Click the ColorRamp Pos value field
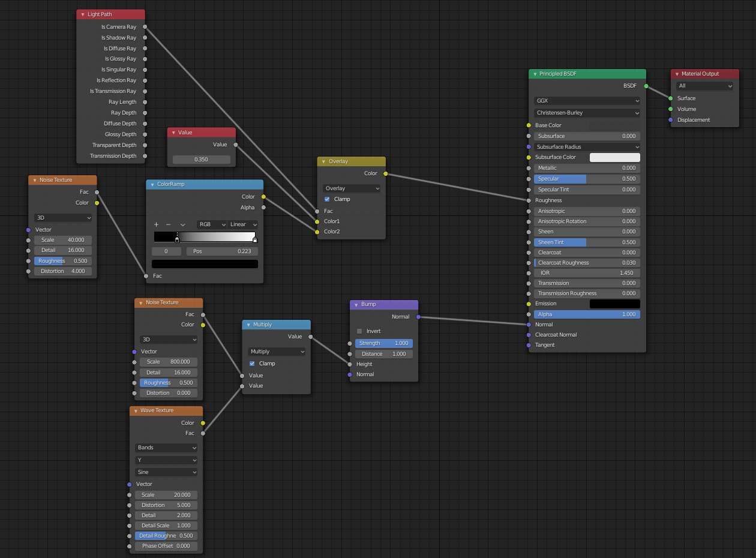Screen dimensions: 756x558 click(222, 251)
